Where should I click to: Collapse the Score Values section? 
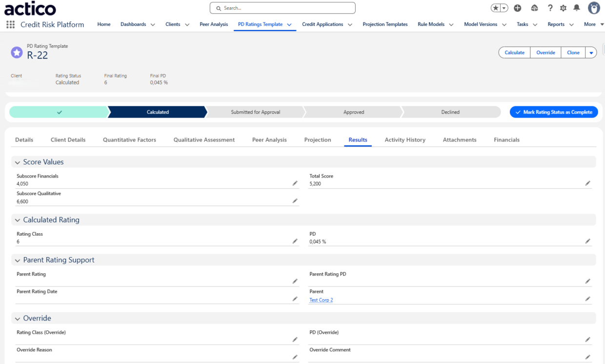coord(18,162)
